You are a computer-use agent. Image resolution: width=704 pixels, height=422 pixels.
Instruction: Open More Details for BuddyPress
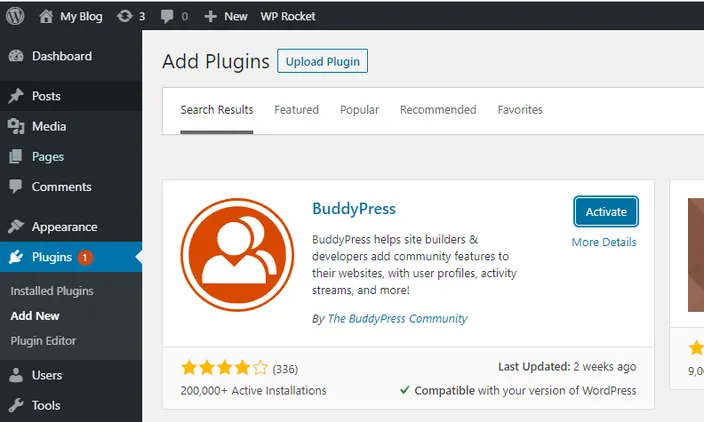[x=604, y=242]
